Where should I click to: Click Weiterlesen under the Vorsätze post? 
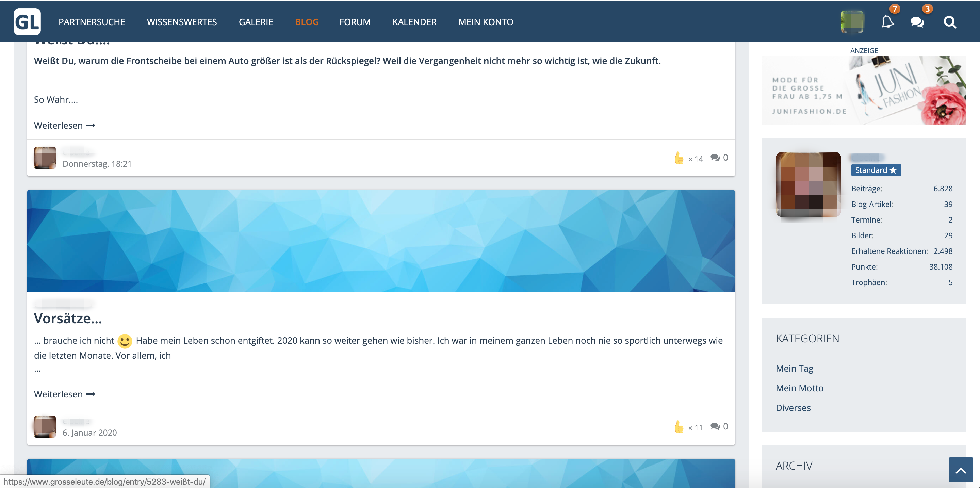(64, 394)
